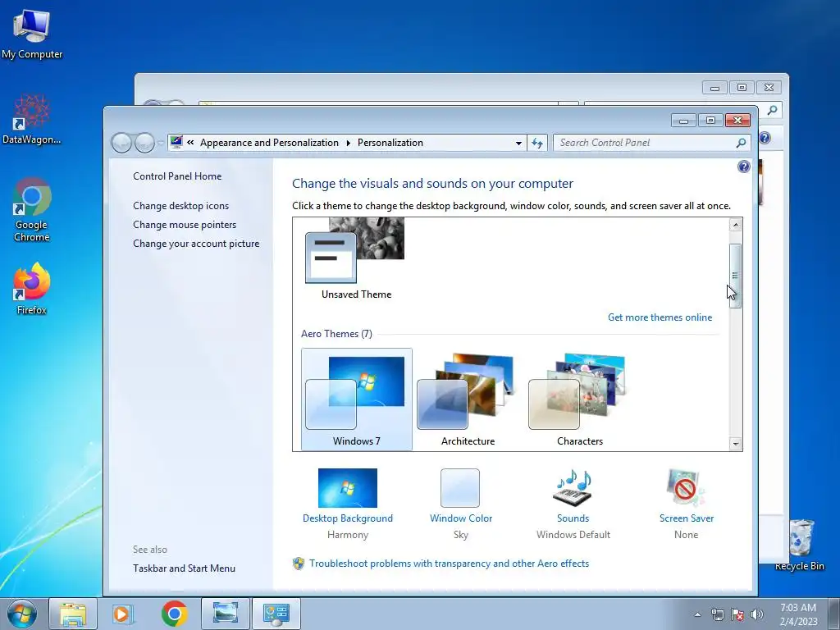Image resolution: width=840 pixels, height=630 pixels.
Task: Open the Recycle Bin on desktop
Action: 800,545
